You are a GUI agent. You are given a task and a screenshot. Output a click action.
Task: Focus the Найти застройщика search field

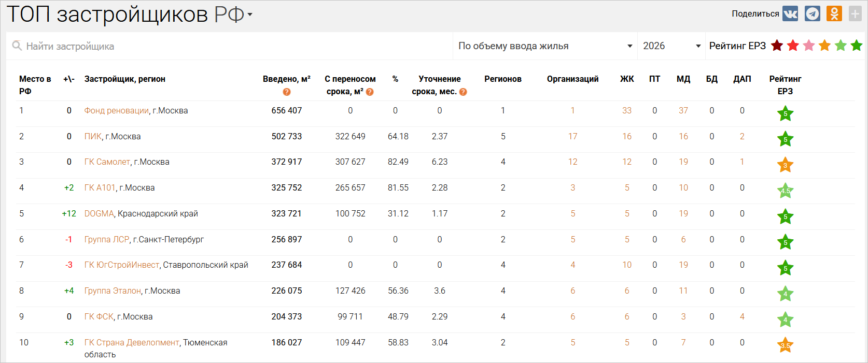(x=229, y=46)
